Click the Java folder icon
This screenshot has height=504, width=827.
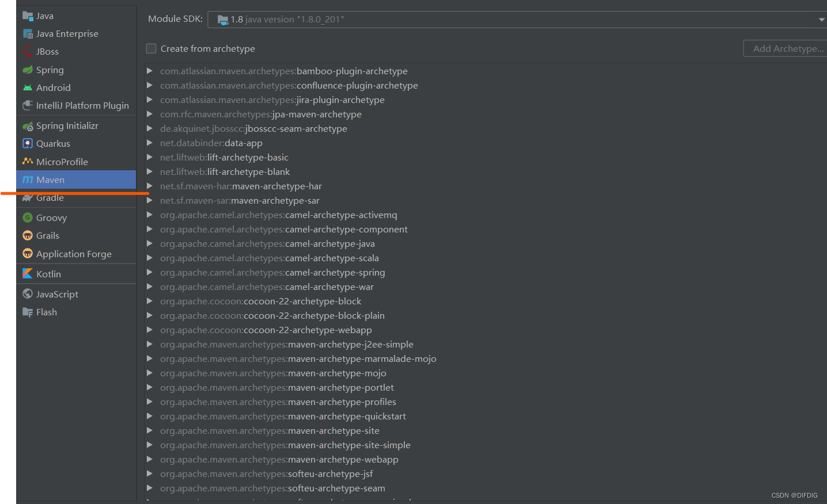(x=28, y=16)
